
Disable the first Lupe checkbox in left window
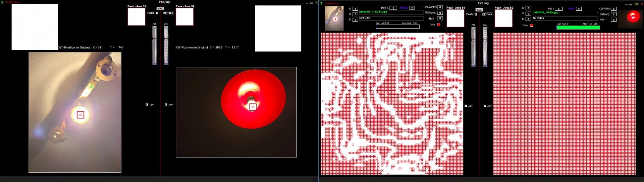pos(147,104)
